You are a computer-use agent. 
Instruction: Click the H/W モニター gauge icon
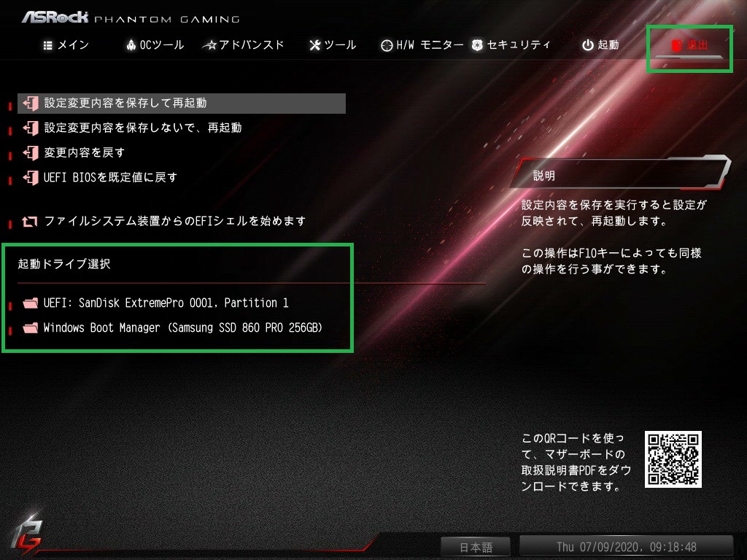pos(387,45)
